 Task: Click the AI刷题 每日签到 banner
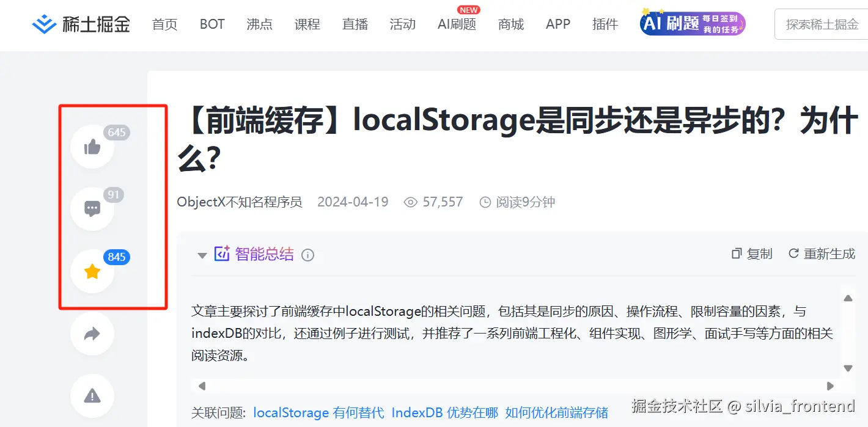coord(691,23)
